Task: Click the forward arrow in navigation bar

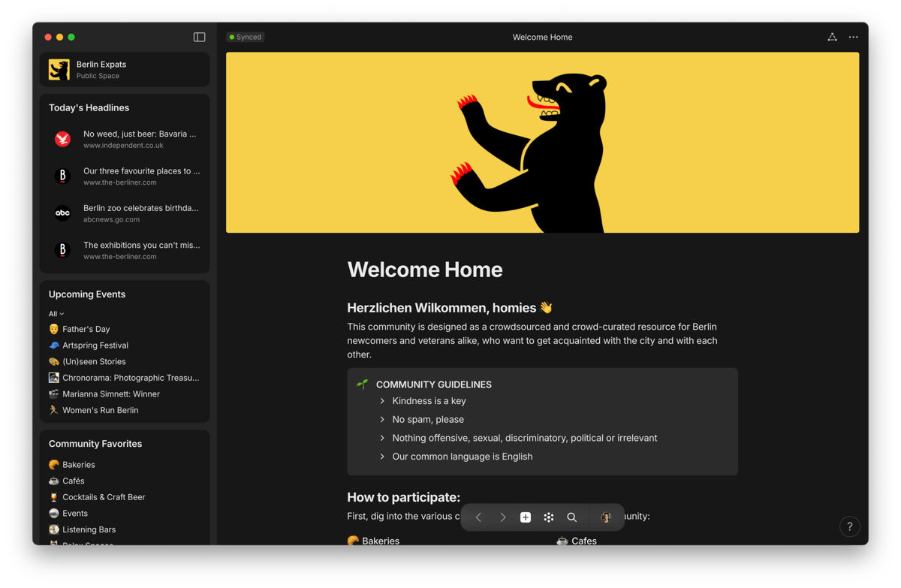Action: 502,517
